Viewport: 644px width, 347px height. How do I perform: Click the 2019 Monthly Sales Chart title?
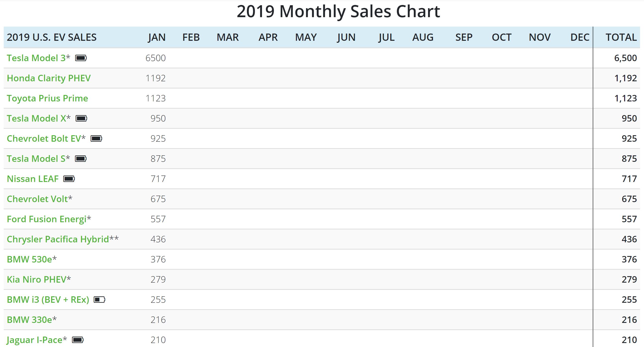(x=338, y=11)
